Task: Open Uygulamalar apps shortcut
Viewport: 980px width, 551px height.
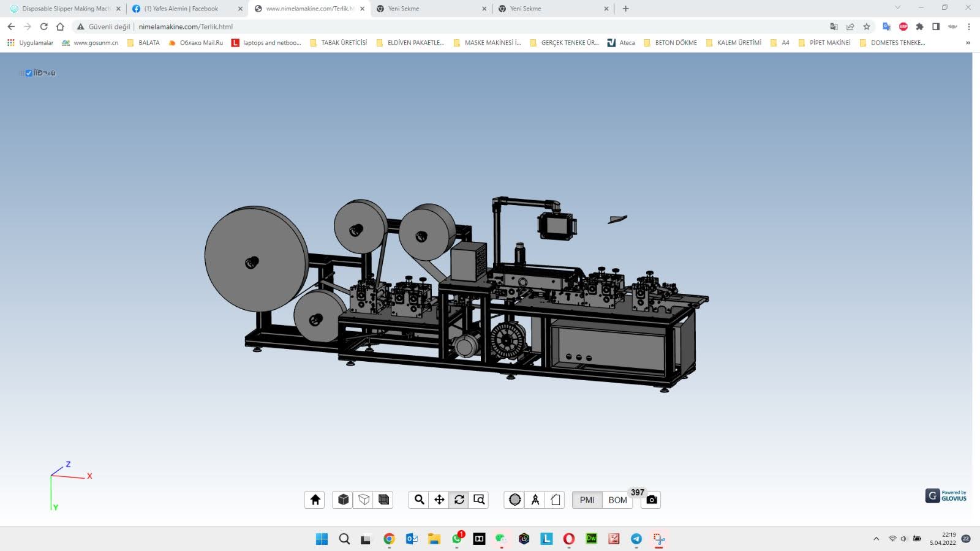Action: pos(31,43)
